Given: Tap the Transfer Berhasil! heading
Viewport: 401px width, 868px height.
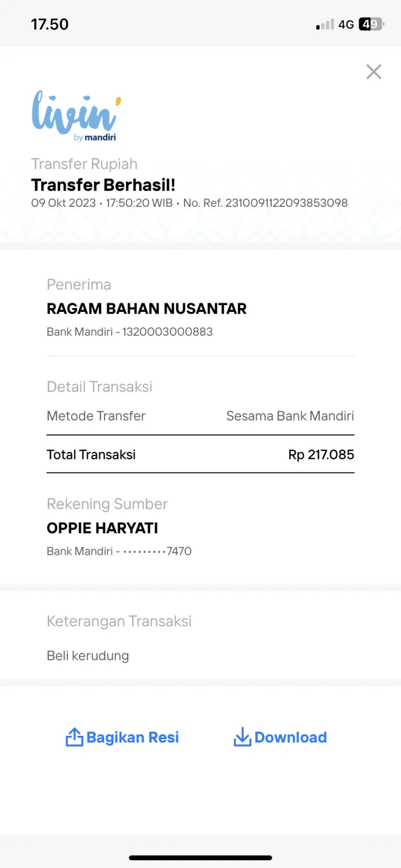Looking at the screenshot, I should 103,185.
